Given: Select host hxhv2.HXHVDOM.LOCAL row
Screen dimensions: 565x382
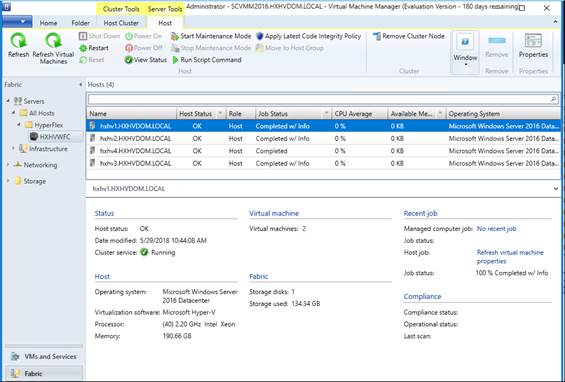Looking at the screenshot, I should [x=323, y=138].
